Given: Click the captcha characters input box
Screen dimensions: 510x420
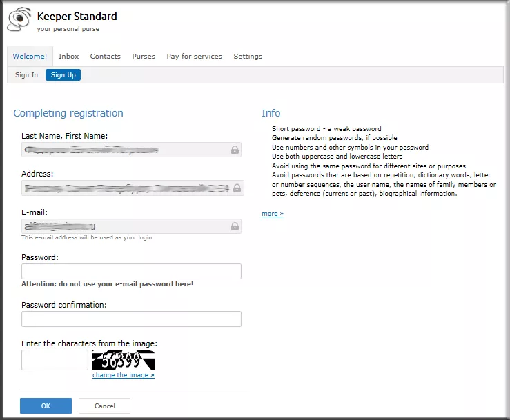Looking at the screenshot, I should click(x=55, y=359).
